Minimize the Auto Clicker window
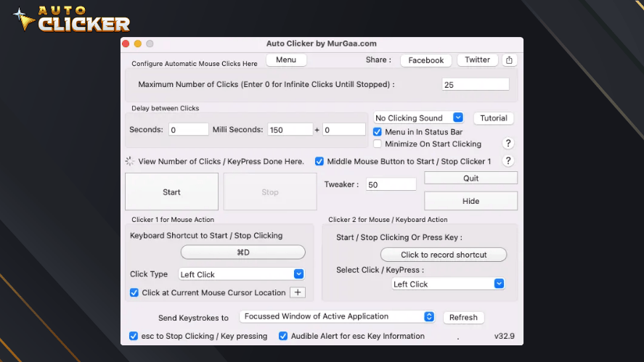Viewport: 644px width, 362px height. pyautogui.click(x=138, y=44)
